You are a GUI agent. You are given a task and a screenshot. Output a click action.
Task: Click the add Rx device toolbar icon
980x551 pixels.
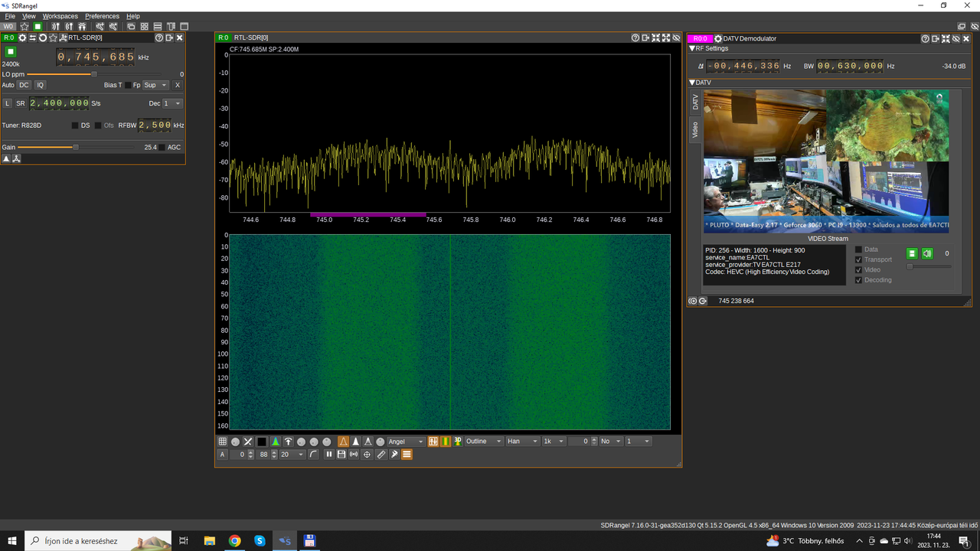click(x=56, y=26)
